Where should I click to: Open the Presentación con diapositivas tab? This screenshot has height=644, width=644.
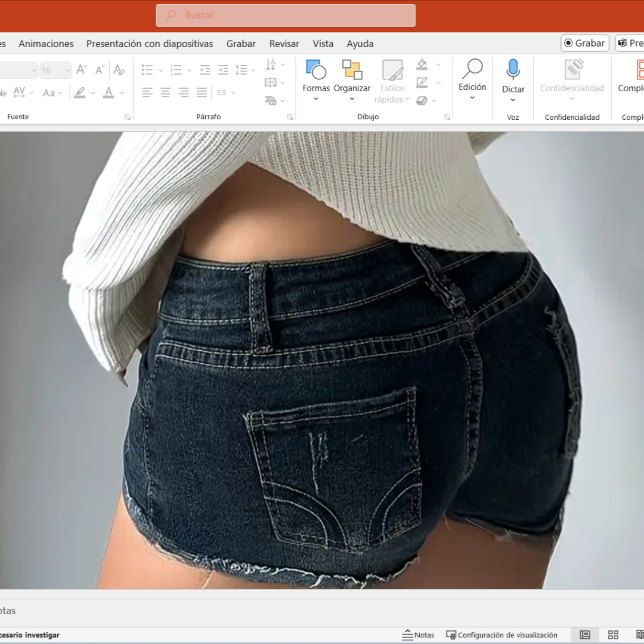[x=150, y=44]
